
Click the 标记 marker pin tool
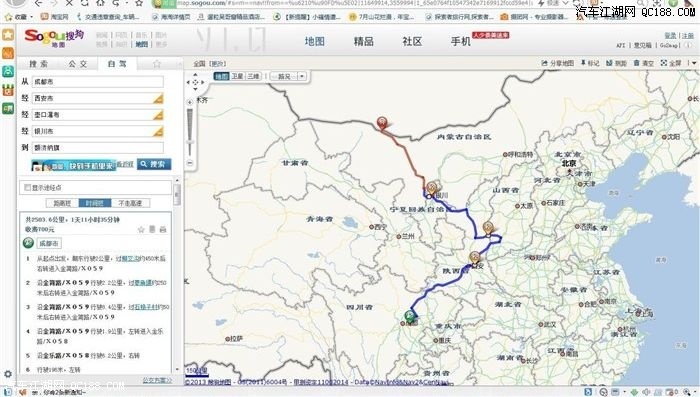click(x=583, y=63)
